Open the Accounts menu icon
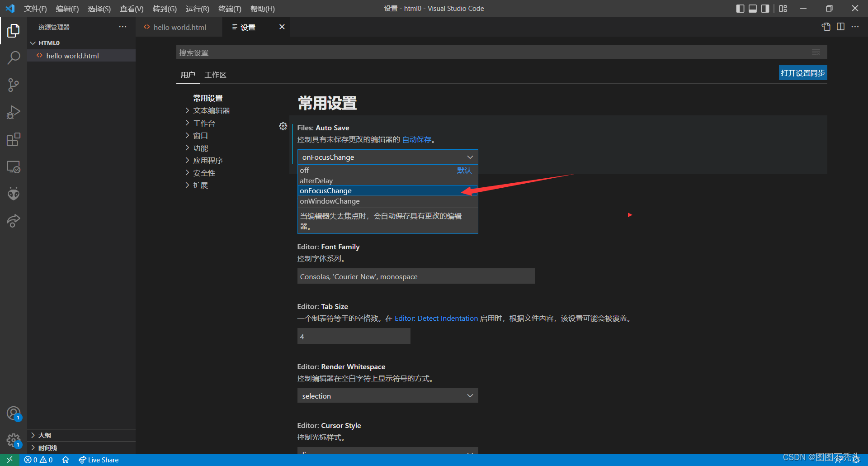Image resolution: width=868 pixels, height=466 pixels. coord(14,413)
